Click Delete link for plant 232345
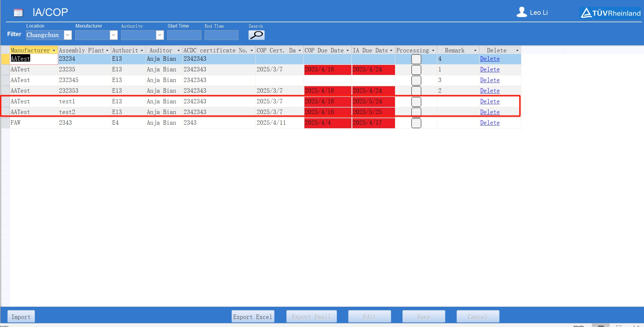This screenshot has width=644, height=327. point(490,80)
